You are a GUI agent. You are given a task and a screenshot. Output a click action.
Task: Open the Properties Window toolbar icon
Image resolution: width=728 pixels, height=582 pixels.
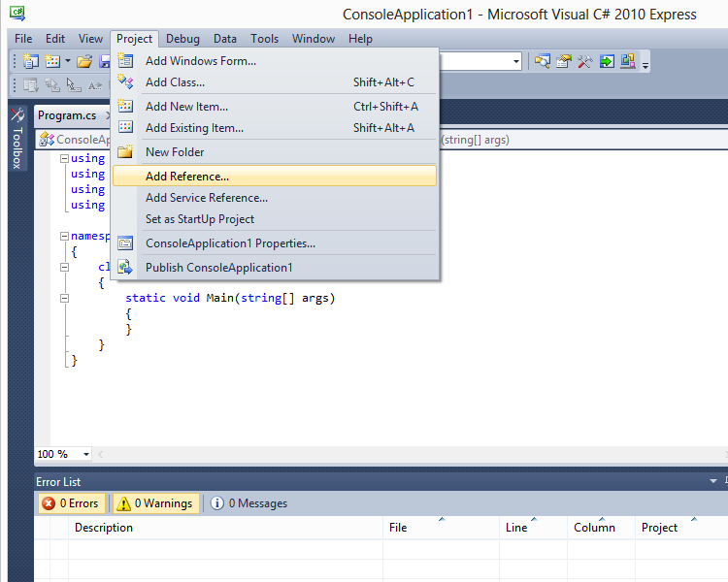pos(564,61)
